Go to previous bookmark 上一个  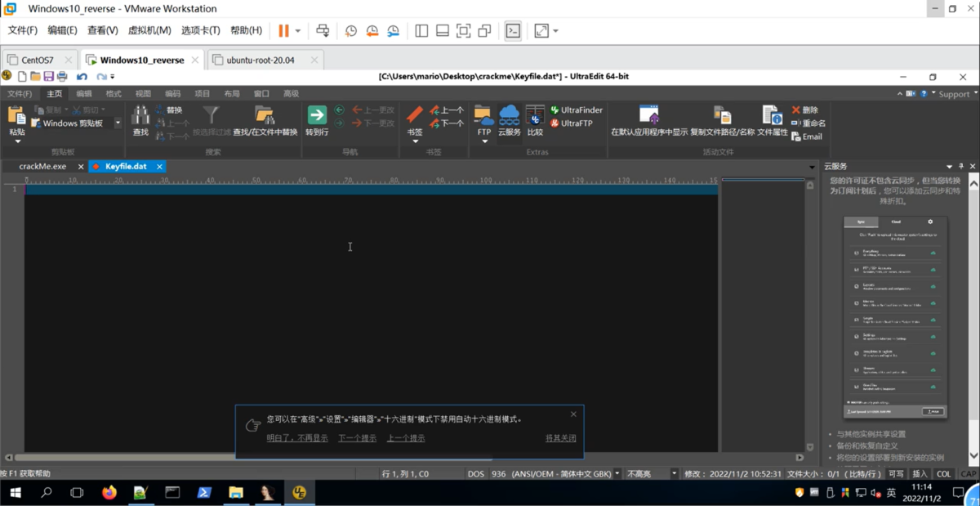pyautogui.click(x=447, y=110)
